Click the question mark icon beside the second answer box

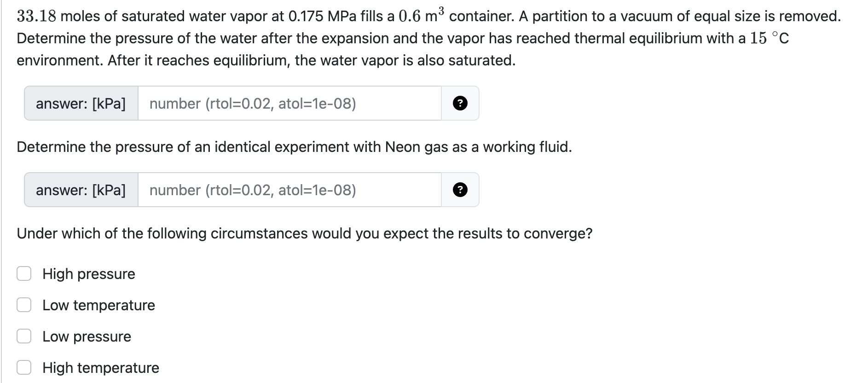461,190
